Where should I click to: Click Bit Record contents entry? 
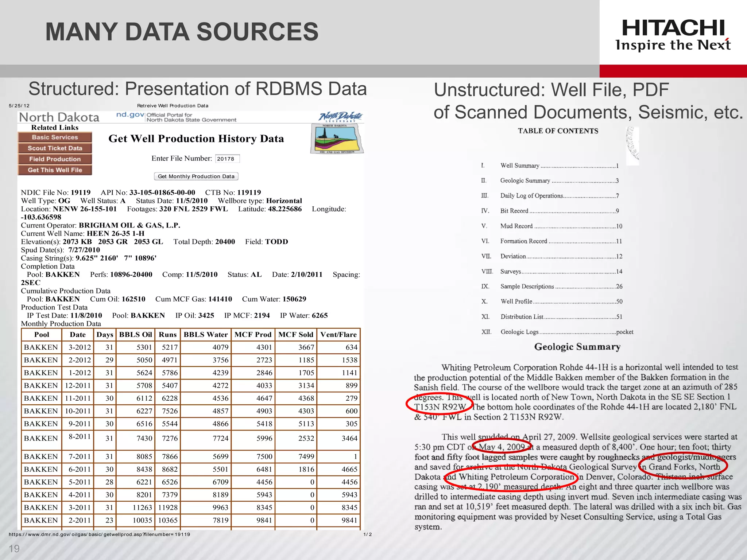pos(550,211)
